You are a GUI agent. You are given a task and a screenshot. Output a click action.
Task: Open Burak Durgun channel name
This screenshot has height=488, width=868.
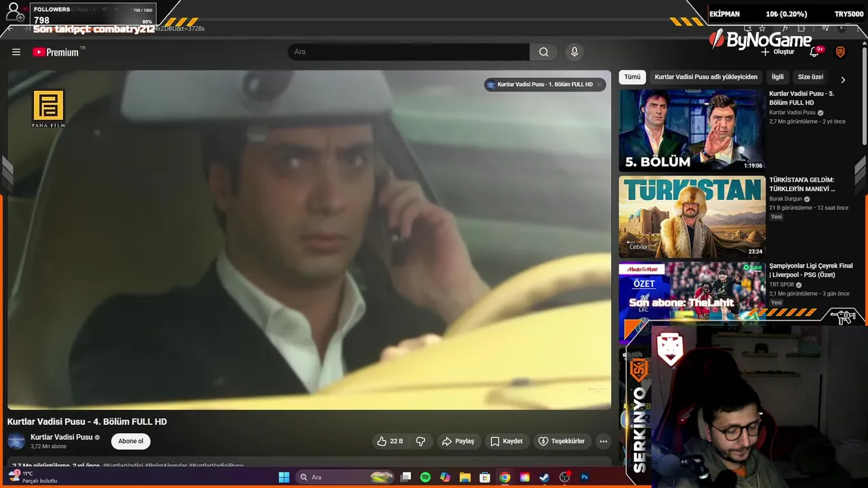[785, 199]
